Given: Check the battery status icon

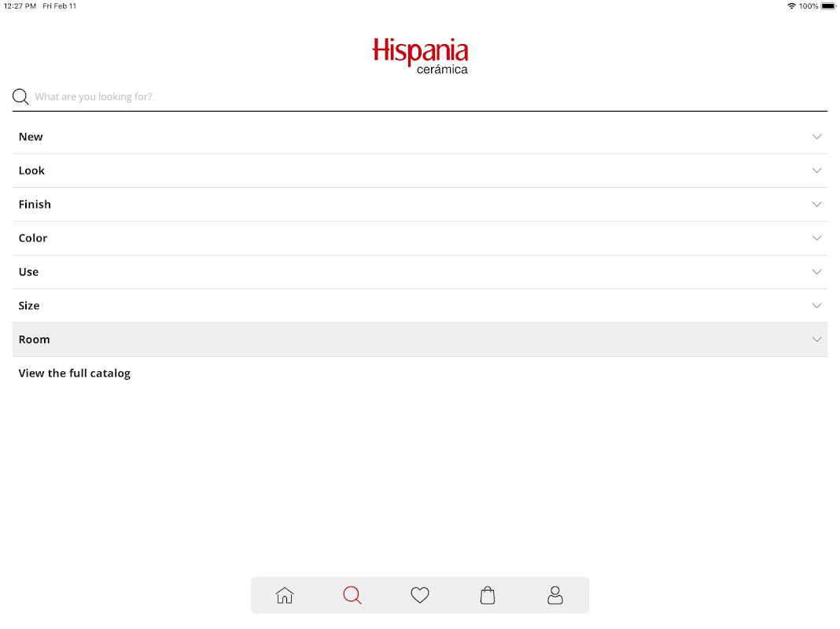Looking at the screenshot, I should 828,6.
